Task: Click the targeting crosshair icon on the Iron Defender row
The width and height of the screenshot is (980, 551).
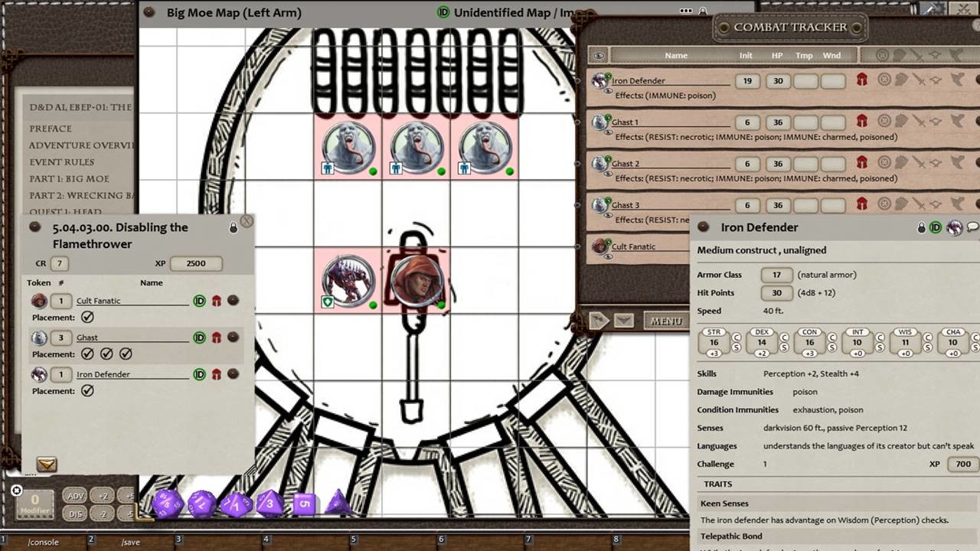Action: click(884, 80)
